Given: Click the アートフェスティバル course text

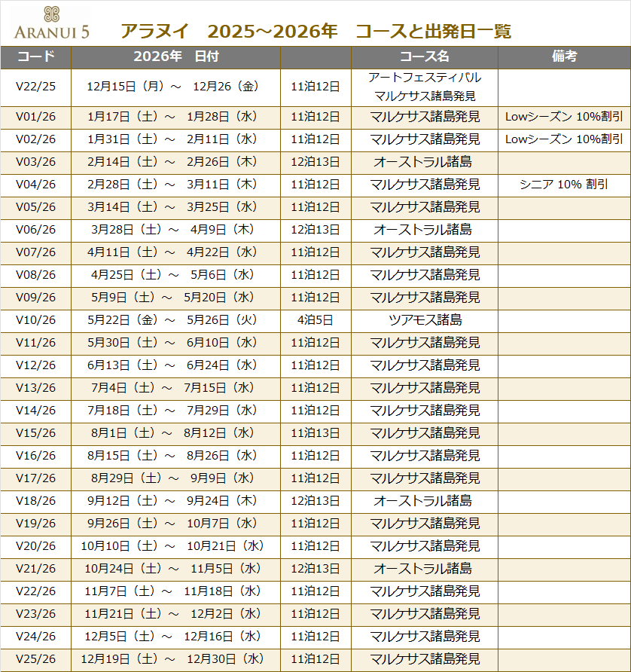Looking at the screenshot, I should pyautogui.click(x=425, y=78).
